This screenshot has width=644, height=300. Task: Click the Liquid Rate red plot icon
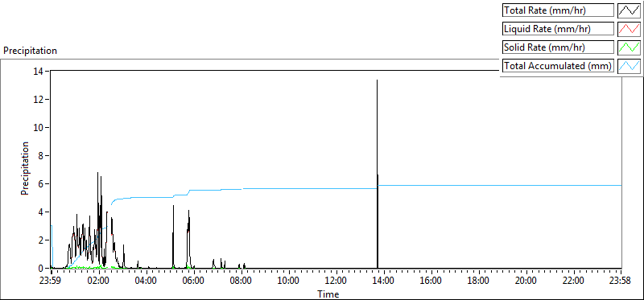pos(630,28)
